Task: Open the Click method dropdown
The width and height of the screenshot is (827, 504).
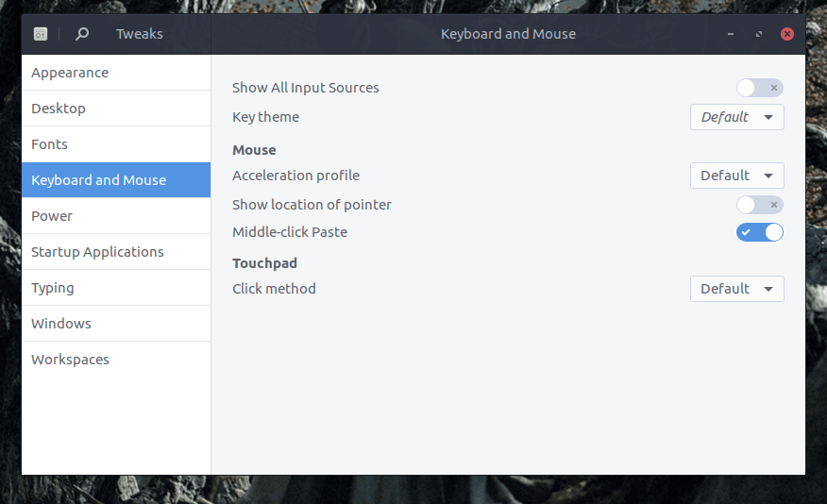Action: pyautogui.click(x=736, y=289)
